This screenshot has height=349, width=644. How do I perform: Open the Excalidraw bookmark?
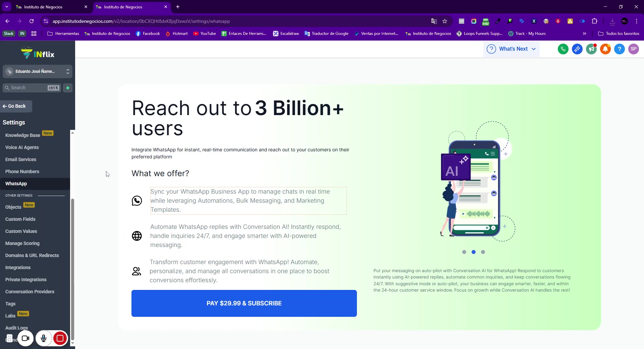[286, 34]
